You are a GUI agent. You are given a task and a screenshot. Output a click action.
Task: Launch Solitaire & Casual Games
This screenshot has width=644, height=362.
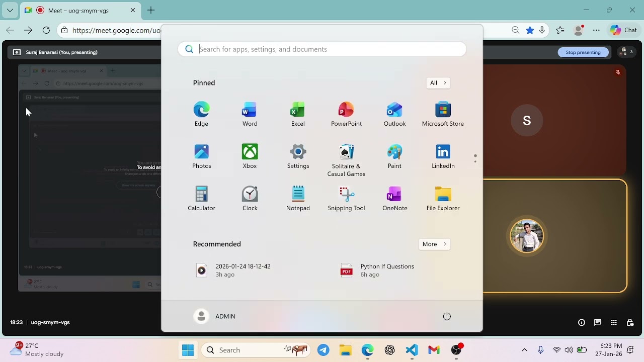coord(346,160)
